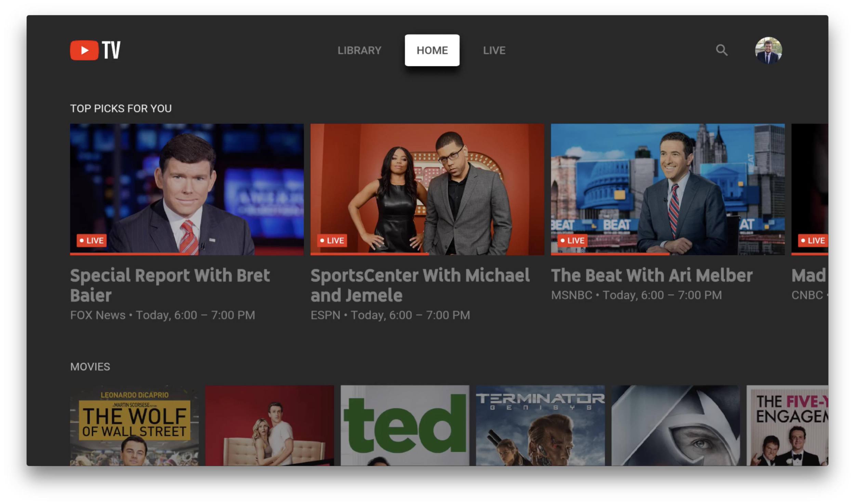Screen dimensions: 855x504
Task: Select The Five-Year Engagement poster
Action: (x=787, y=425)
